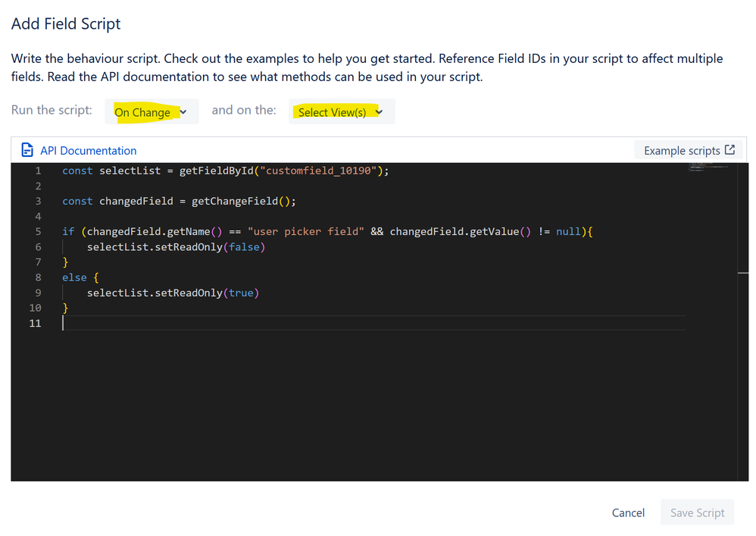Click the Save Script button
Screen dimensions: 756x536
point(697,512)
